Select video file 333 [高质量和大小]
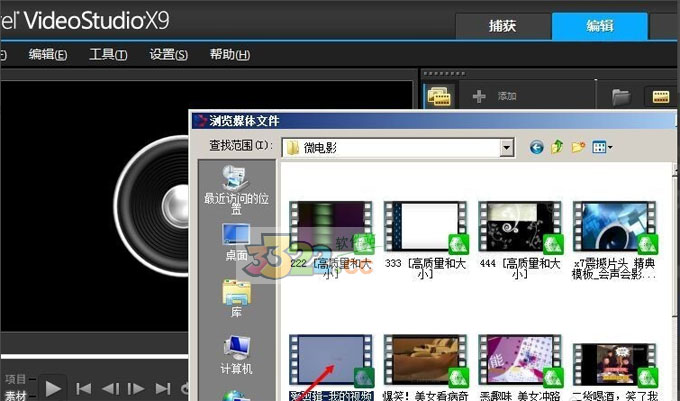Image resolution: width=680 pixels, height=401 pixels. tap(425, 240)
